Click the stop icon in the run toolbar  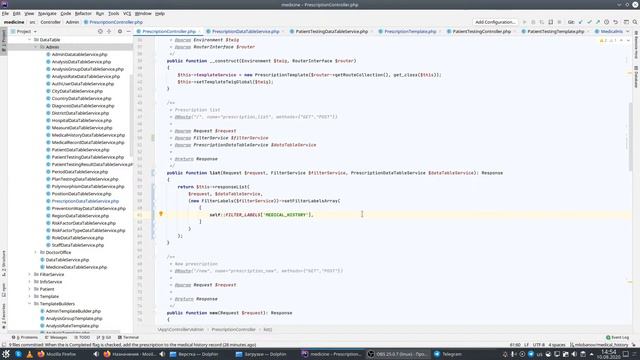click(560, 22)
